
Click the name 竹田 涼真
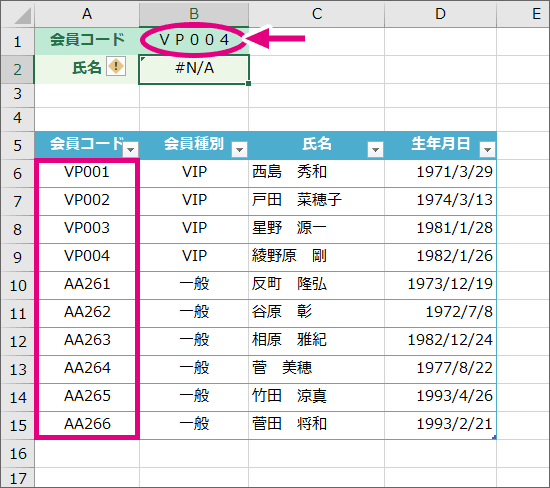point(289,396)
